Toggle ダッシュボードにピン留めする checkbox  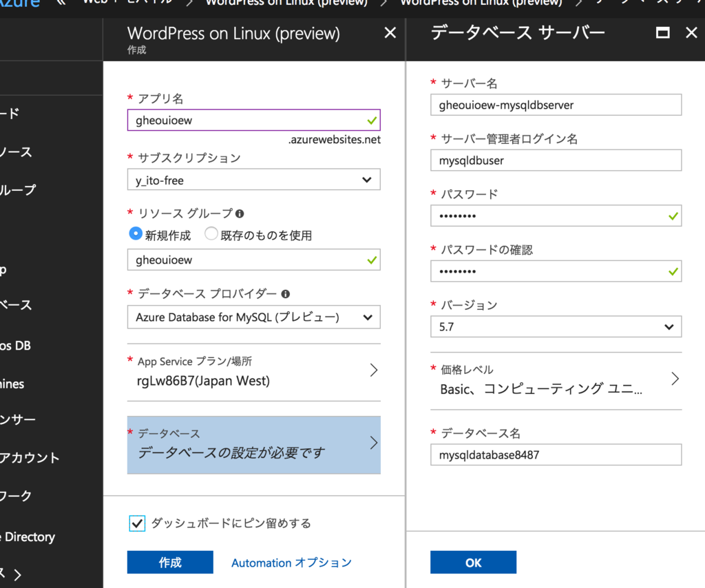coord(137,523)
